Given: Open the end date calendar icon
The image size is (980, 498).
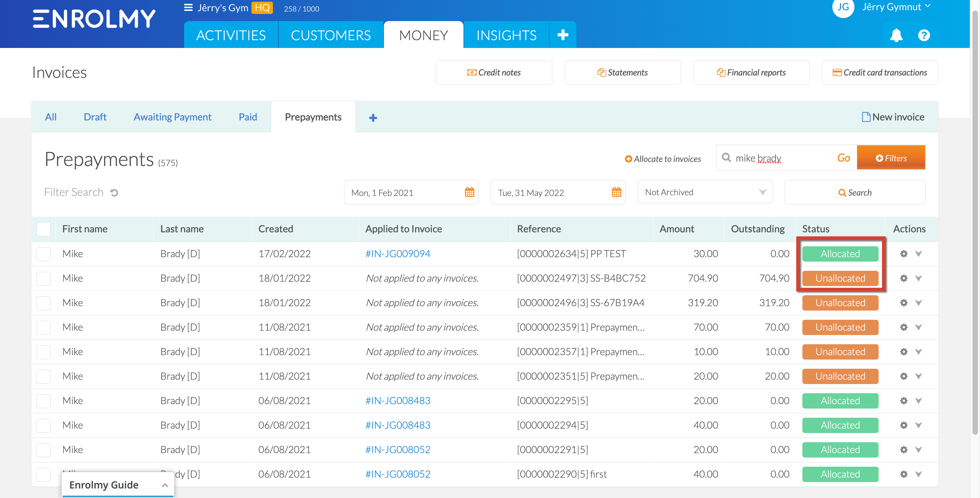Looking at the screenshot, I should pyautogui.click(x=616, y=193).
